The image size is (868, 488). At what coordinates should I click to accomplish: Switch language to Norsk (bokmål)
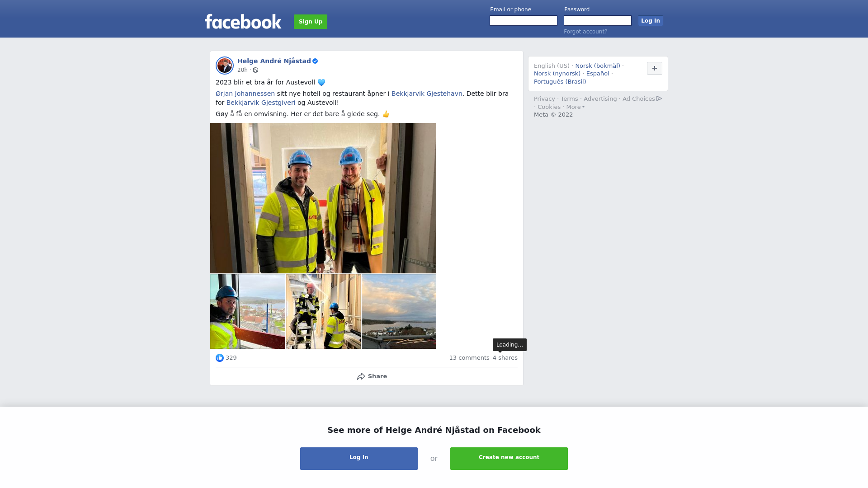[x=598, y=66]
